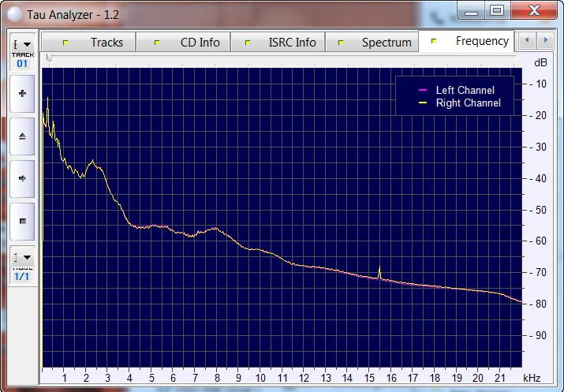The height and width of the screenshot is (392, 564).
Task: Click the Left Channel legend entry
Action: click(465, 91)
